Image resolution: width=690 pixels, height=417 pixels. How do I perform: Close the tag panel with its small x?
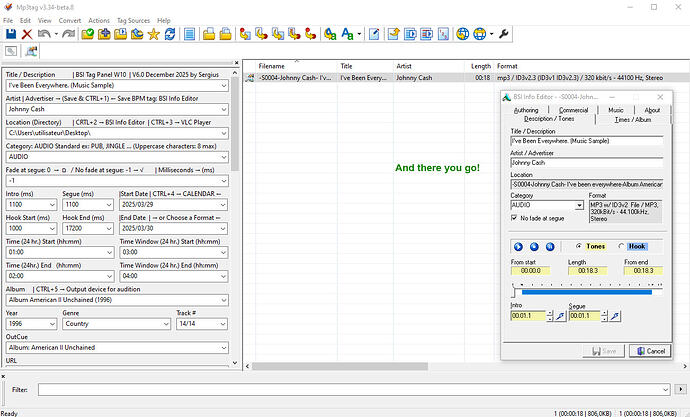click(x=236, y=63)
